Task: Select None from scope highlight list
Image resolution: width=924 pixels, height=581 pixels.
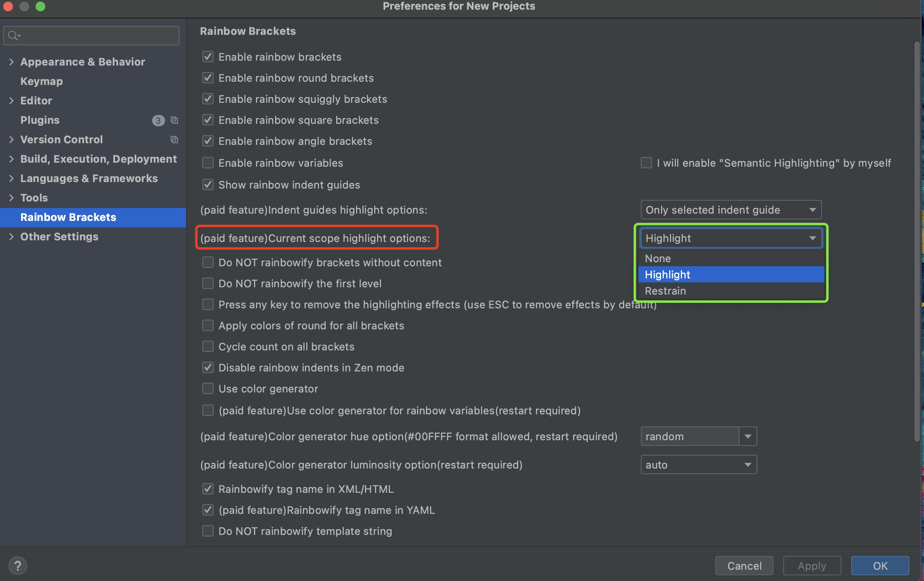Action: (x=731, y=259)
